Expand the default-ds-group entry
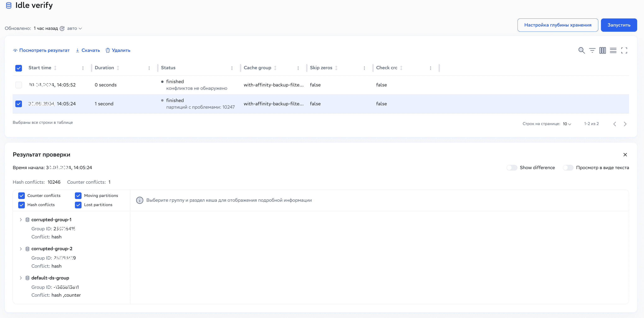Screen dimensions: 644x318 (21, 278)
